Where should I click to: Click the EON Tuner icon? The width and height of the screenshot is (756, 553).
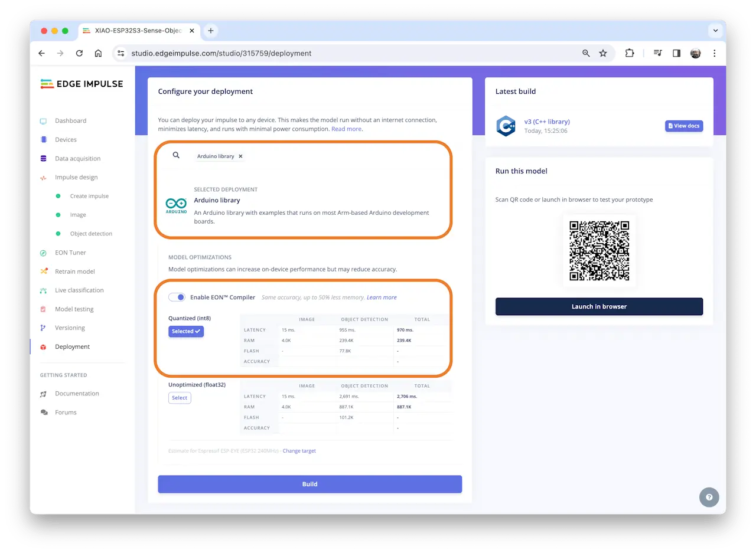[x=43, y=253]
